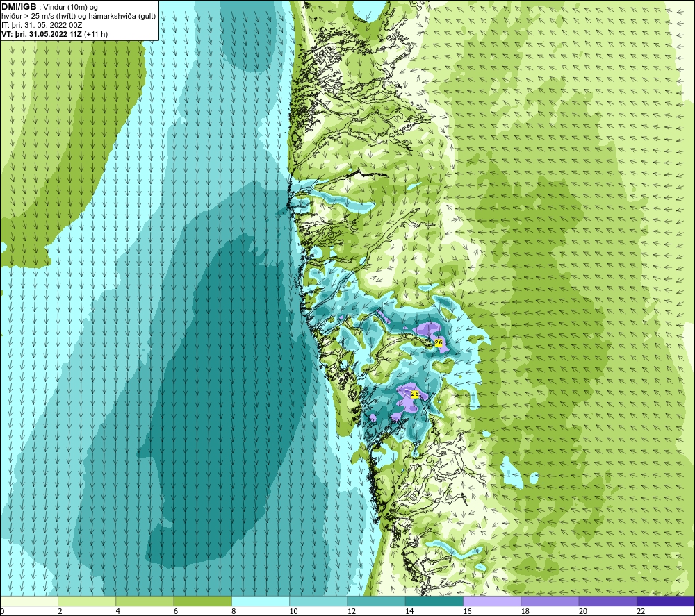
Task: Click the northern yellow 26 gust label
Action: pos(439,343)
